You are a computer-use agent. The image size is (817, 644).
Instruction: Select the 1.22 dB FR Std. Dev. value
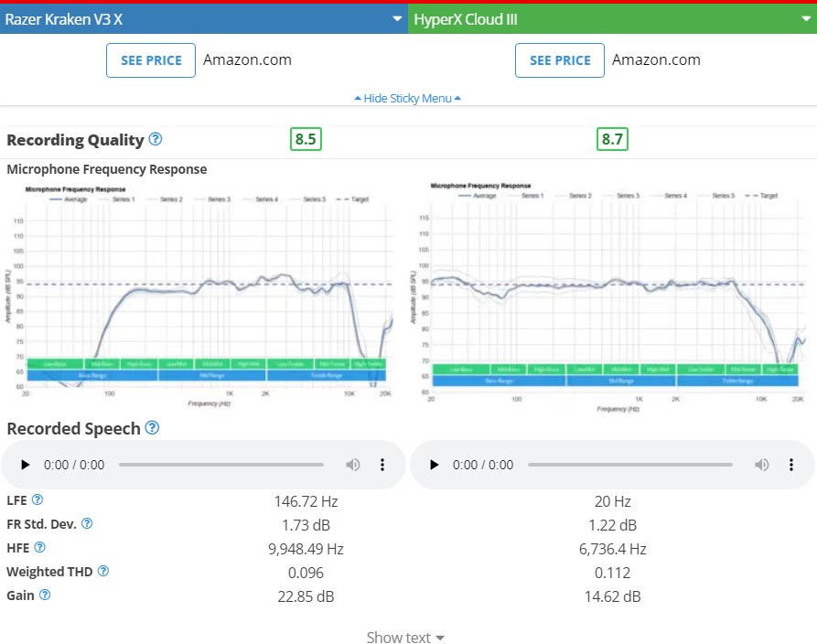[613, 525]
